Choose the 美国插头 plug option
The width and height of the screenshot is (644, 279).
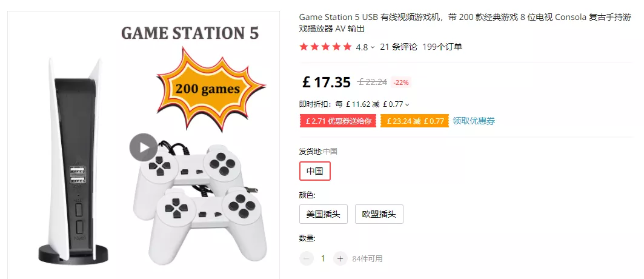click(x=324, y=214)
